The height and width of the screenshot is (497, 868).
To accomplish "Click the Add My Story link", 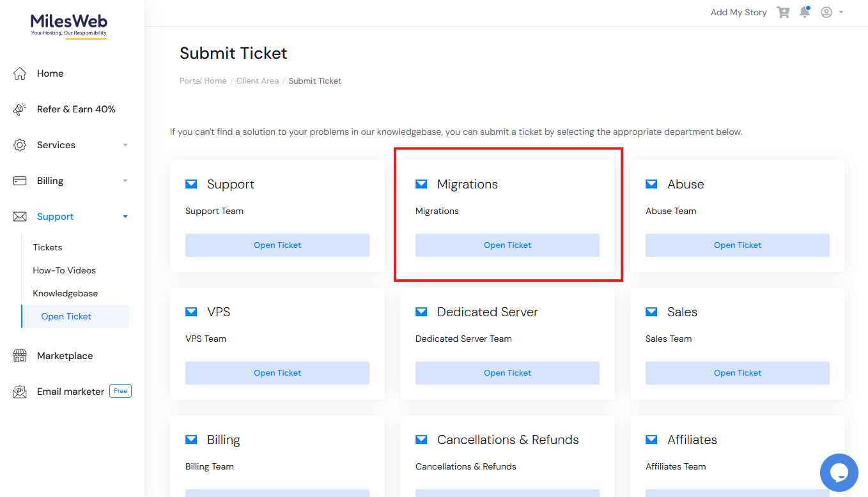I will [738, 12].
